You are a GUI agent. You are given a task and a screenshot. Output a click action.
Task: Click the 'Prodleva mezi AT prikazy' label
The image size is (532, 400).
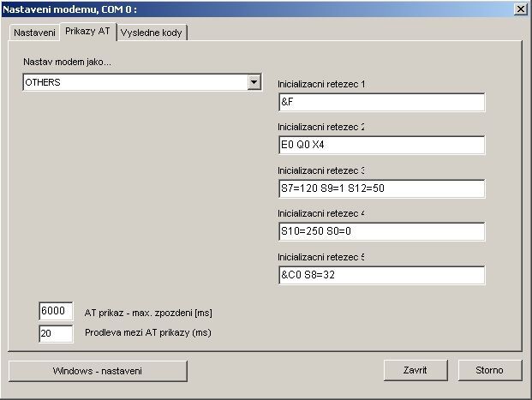(x=147, y=333)
